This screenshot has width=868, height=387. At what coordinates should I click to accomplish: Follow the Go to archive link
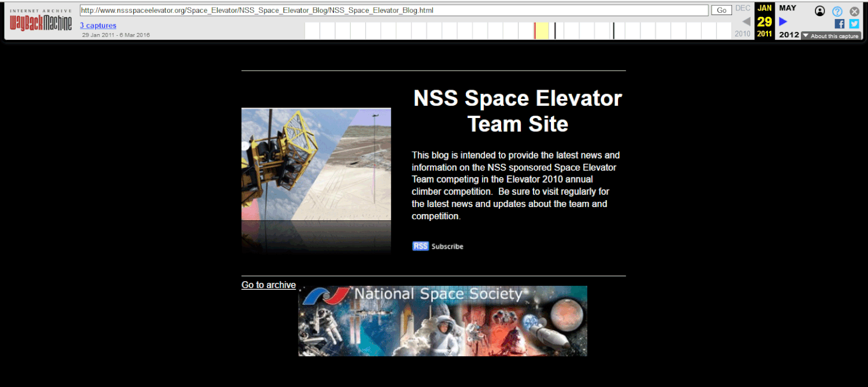coord(269,285)
